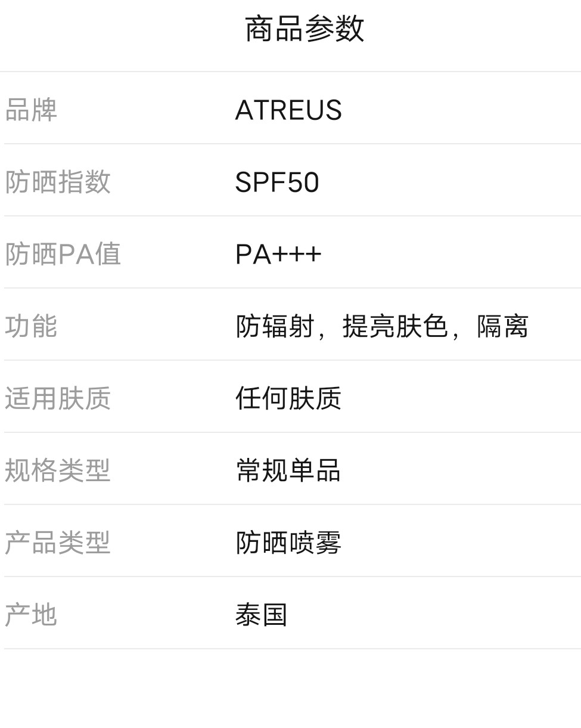Select the 功能 row label
581x728 pixels.
point(31,327)
